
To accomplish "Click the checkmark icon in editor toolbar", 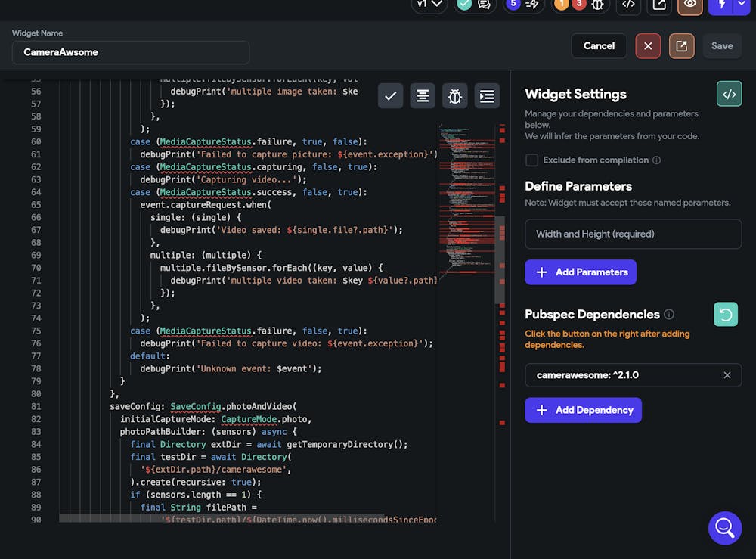I will [390, 96].
